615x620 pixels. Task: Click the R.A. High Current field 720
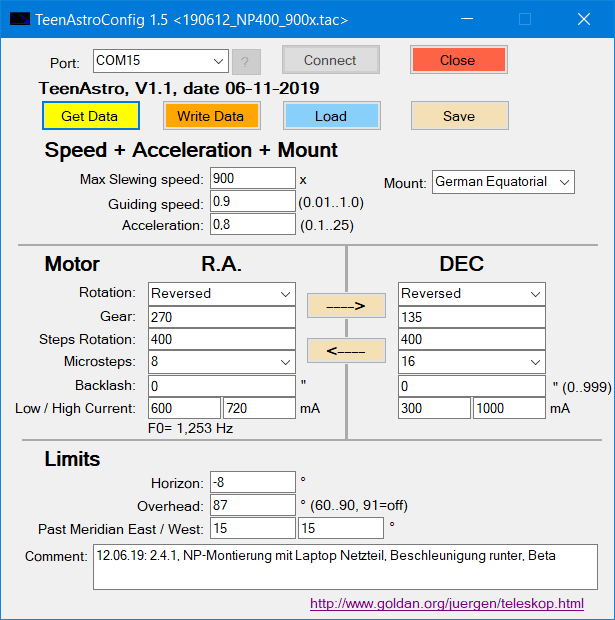[259, 408]
